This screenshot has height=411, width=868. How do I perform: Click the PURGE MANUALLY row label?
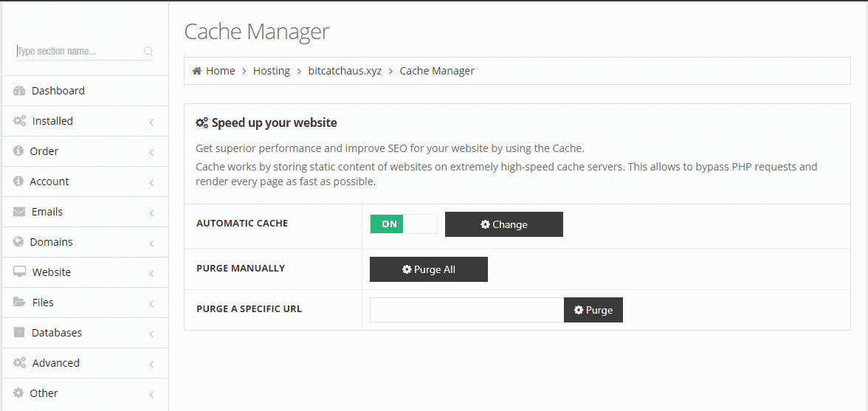241,269
